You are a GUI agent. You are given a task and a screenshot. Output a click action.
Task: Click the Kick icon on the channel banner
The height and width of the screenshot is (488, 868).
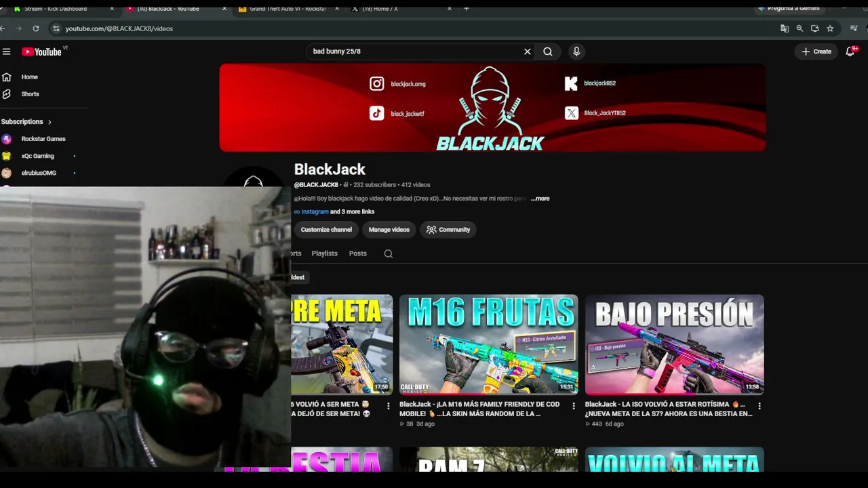(x=571, y=83)
